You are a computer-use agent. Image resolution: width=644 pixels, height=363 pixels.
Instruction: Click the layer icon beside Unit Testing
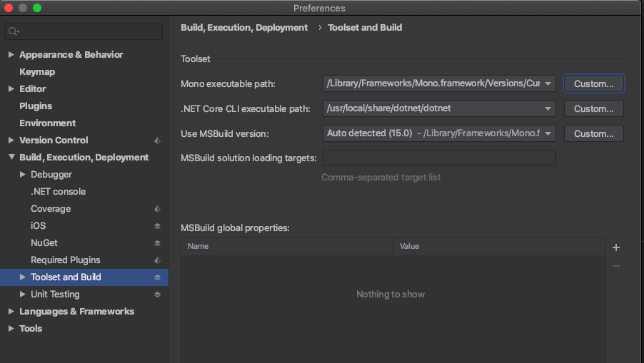(x=158, y=295)
